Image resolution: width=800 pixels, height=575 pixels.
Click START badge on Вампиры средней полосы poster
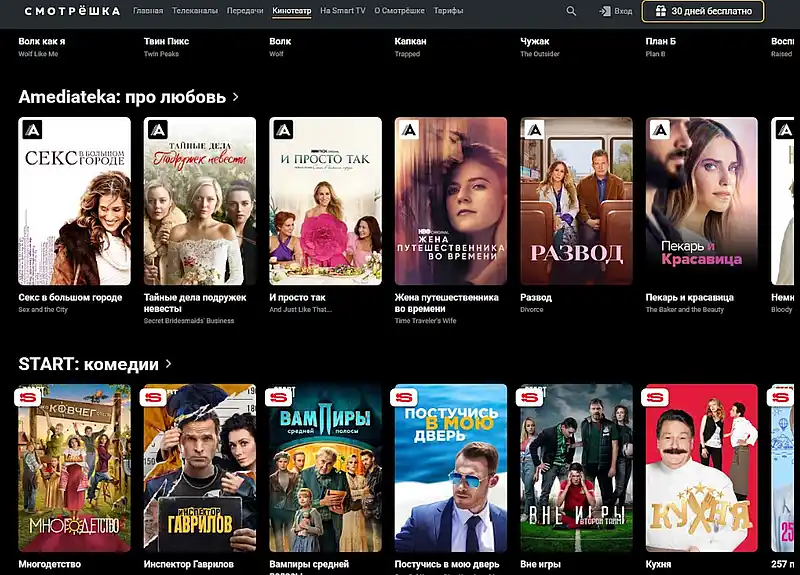tap(279, 397)
